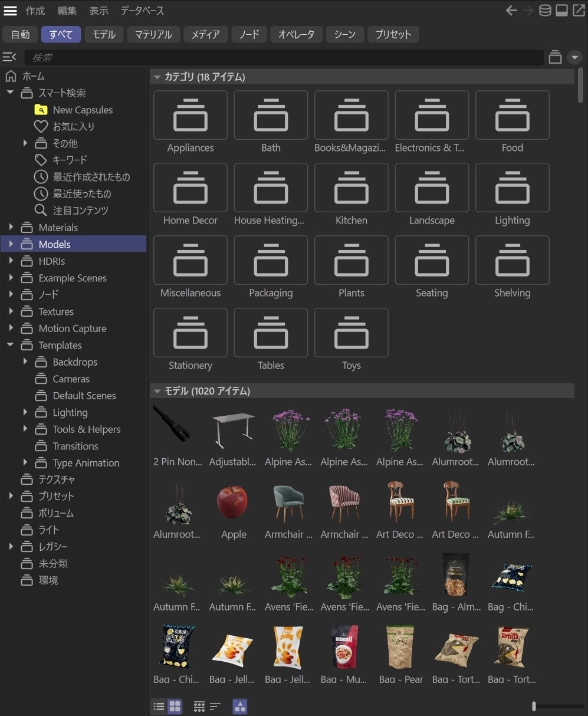
Task: Open キーワード keyword search
Action: (x=70, y=160)
